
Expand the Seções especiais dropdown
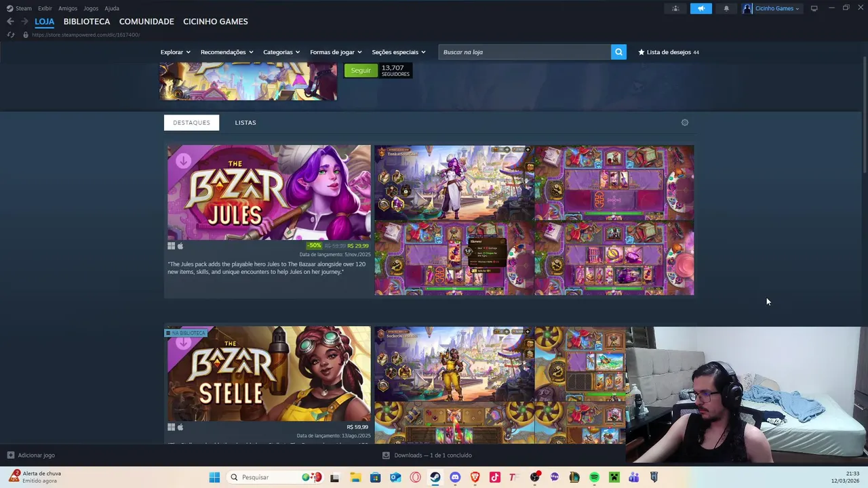(399, 52)
